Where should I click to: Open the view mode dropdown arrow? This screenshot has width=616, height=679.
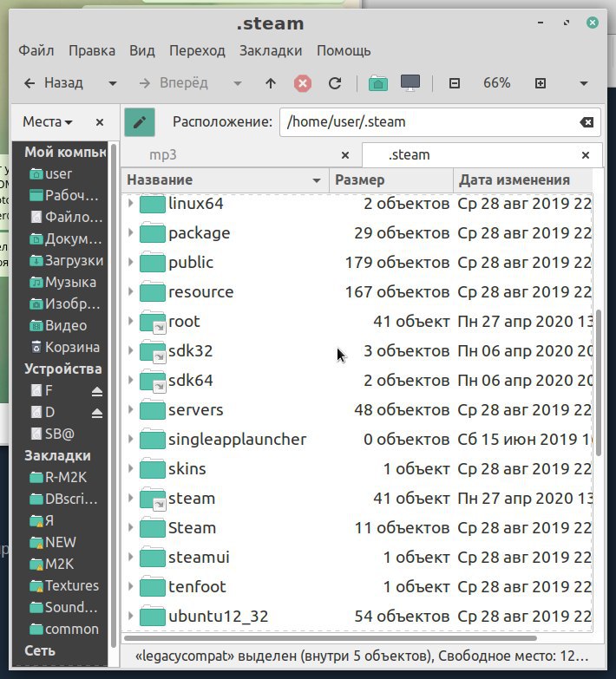584,83
